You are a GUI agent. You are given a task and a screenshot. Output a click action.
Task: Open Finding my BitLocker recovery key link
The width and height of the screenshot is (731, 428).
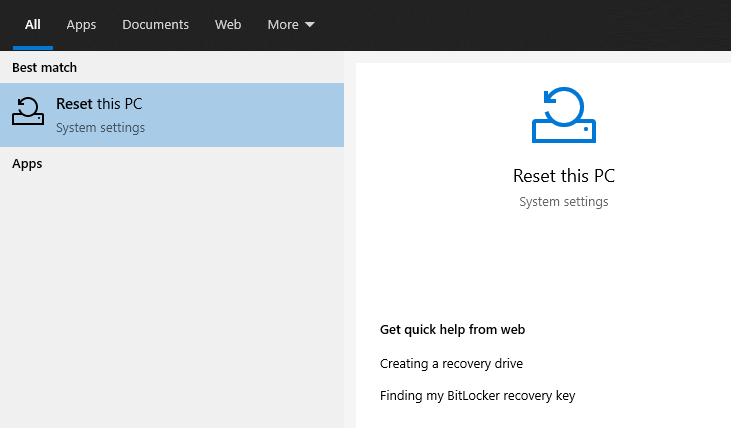[x=477, y=396]
